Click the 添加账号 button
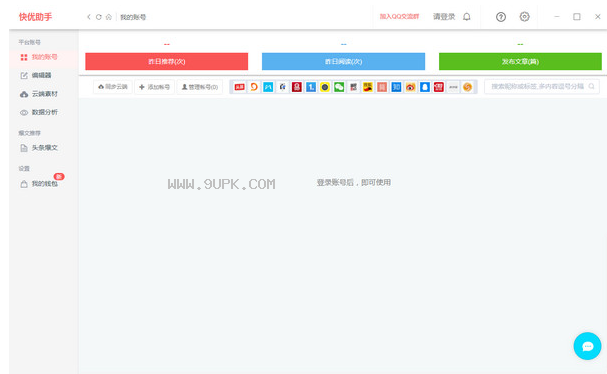The height and width of the screenshot is (374, 607). click(154, 87)
